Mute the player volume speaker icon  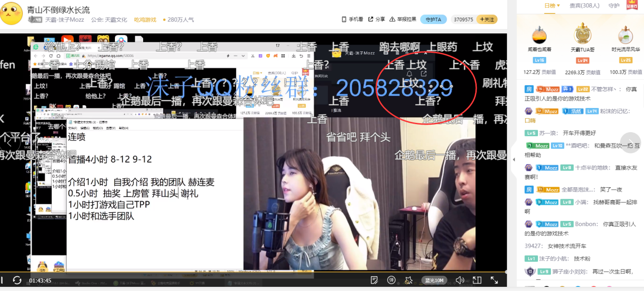click(460, 280)
